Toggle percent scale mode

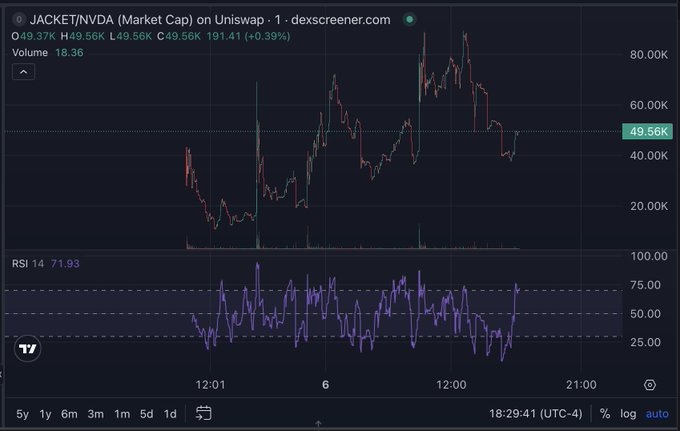pos(605,414)
